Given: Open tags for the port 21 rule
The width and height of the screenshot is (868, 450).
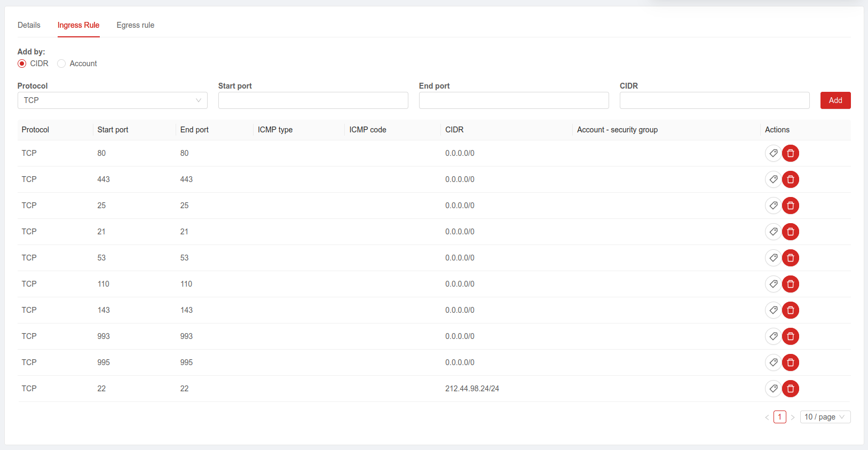Looking at the screenshot, I should [x=773, y=232].
